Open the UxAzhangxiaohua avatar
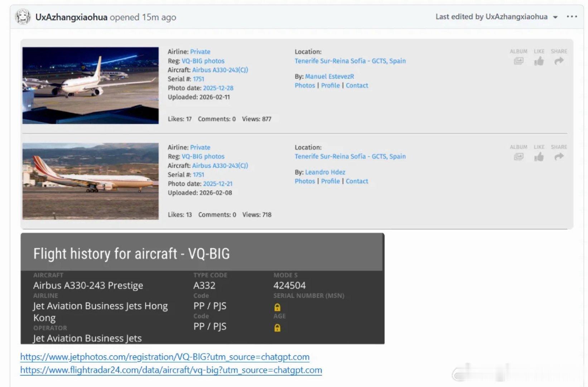This screenshot has height=387, width=588. pyautogui.click(x=23, y=17)
